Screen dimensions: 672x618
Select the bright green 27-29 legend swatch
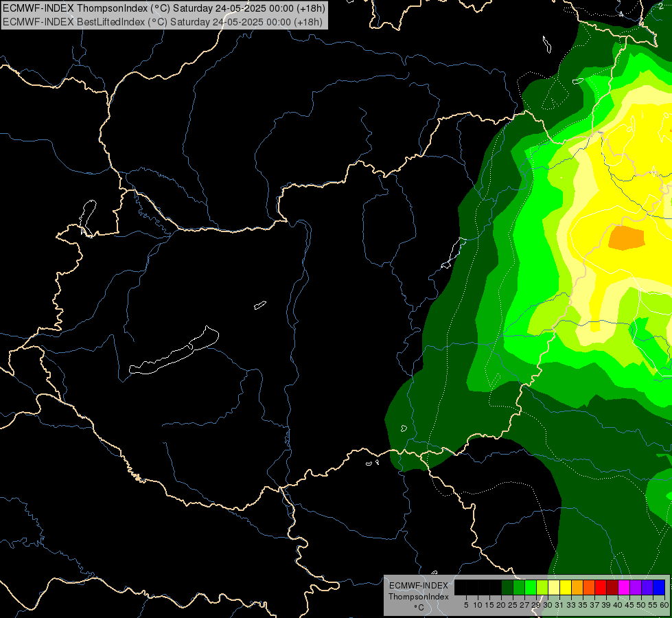531,587
